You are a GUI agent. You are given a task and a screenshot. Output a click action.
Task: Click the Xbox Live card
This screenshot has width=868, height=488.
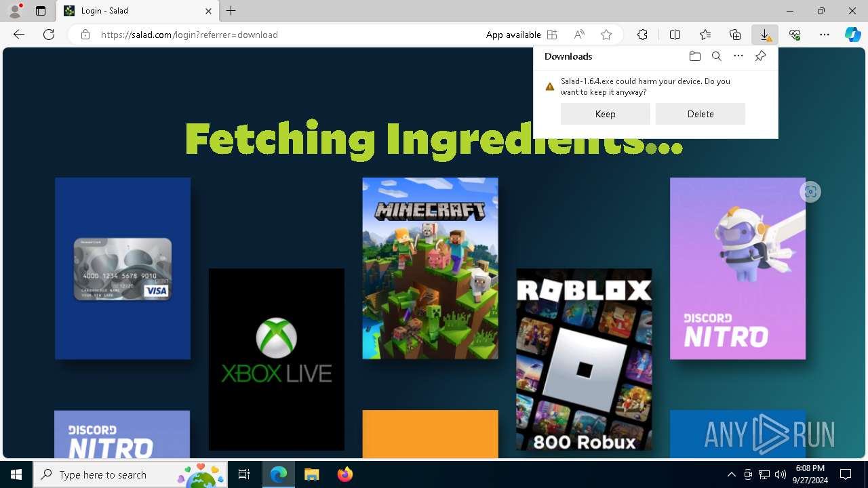click(277, 359)
